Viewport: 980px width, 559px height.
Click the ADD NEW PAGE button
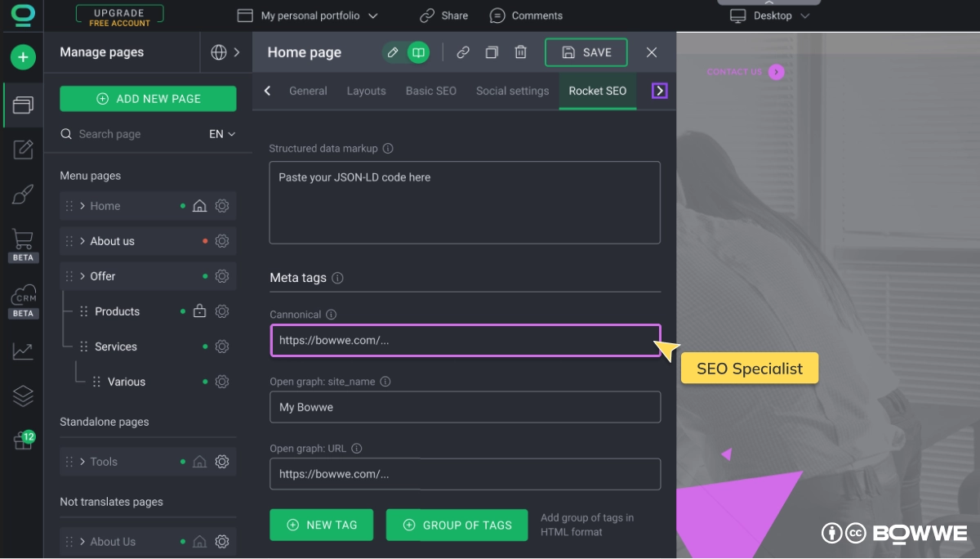[148, 99]
